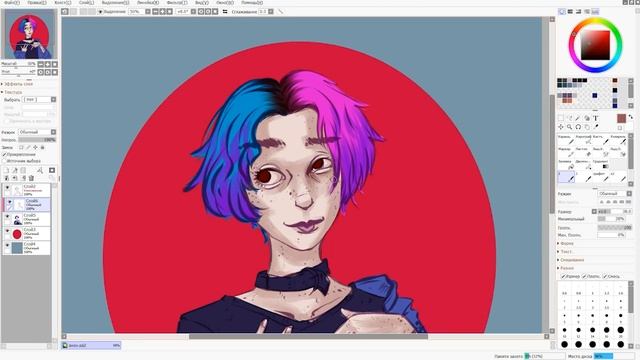Toggle the Размер pressure checkbox
640x360 pixels.
point(563,277)
